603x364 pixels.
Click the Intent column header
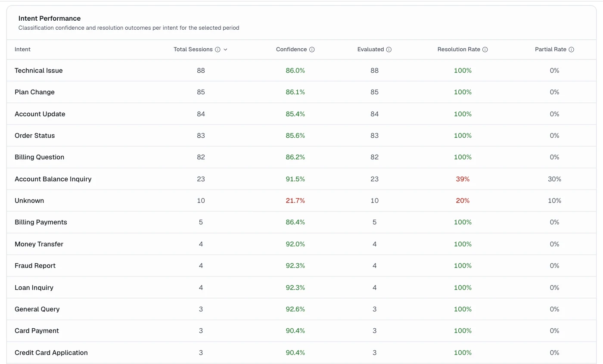(x=22, y=50)
